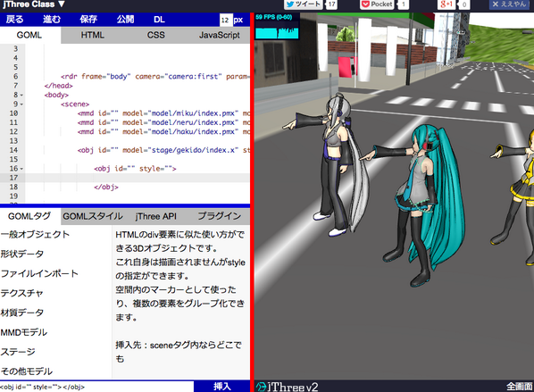The image size is (534, 392).
Task: Click the 進む (redo) button
Action: 52,20
